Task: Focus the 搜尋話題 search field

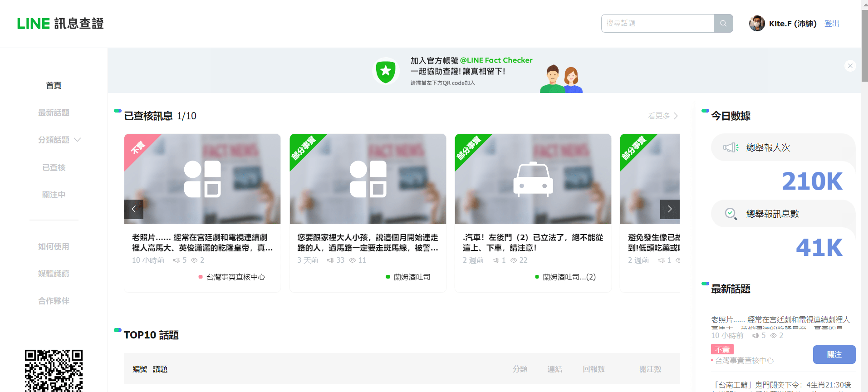Action: [657, 23]
